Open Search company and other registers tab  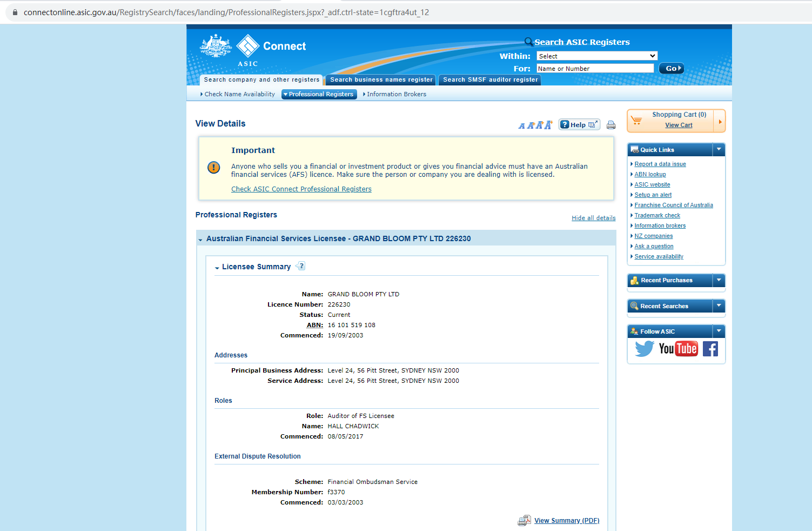[x=261, y=80]
